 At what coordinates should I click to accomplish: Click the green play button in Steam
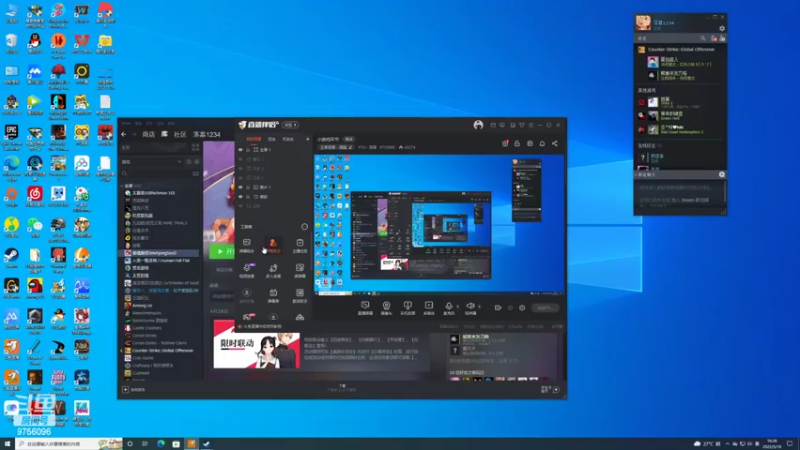point(222,251)
